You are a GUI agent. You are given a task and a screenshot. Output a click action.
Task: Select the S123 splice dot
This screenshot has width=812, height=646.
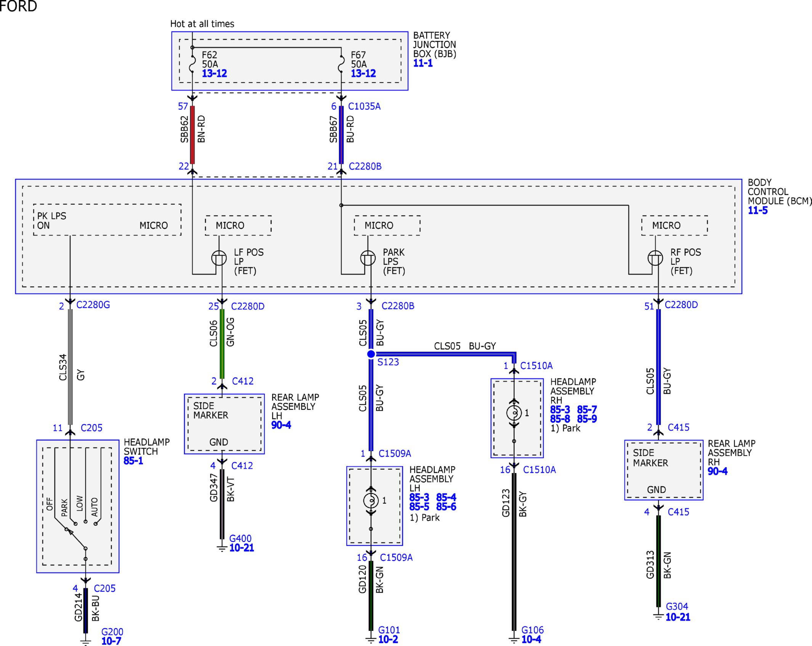pyautogui.click(x=371, y=354)
